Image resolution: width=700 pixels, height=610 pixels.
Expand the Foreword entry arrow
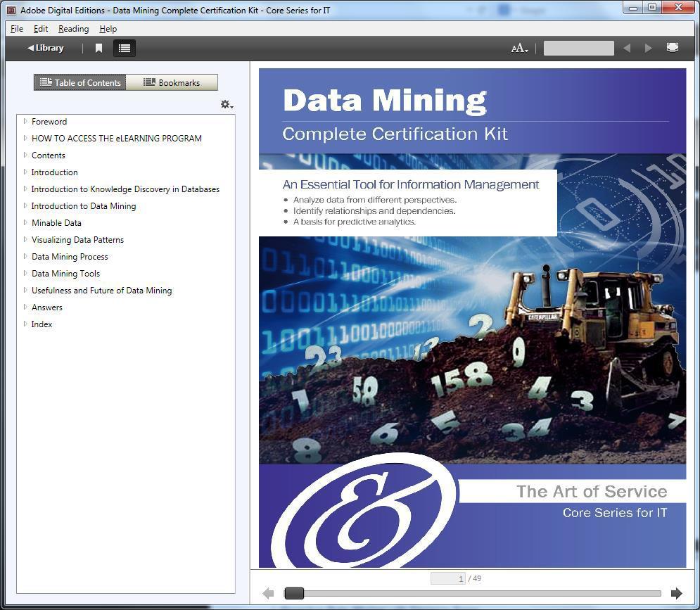(25, 121)
